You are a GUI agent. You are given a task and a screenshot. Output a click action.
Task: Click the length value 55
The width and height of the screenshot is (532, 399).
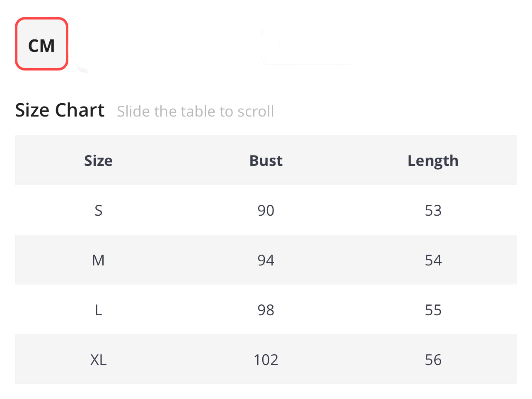433,310
